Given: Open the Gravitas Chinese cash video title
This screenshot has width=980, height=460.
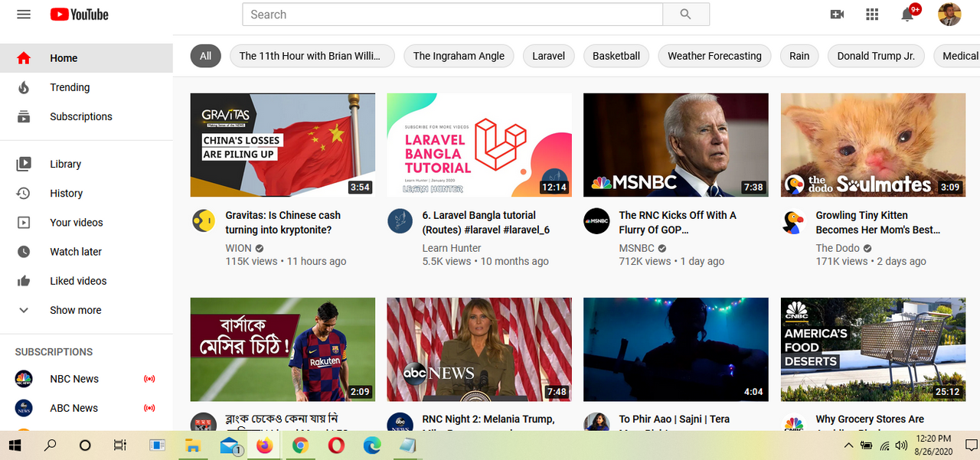Looking at the screenshot, I should coord(283,223).
